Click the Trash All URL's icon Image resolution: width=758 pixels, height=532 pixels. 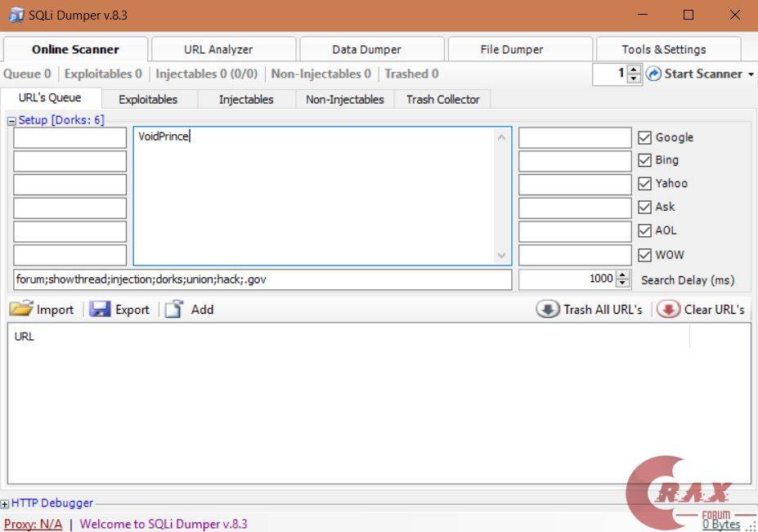click(547, 310)
